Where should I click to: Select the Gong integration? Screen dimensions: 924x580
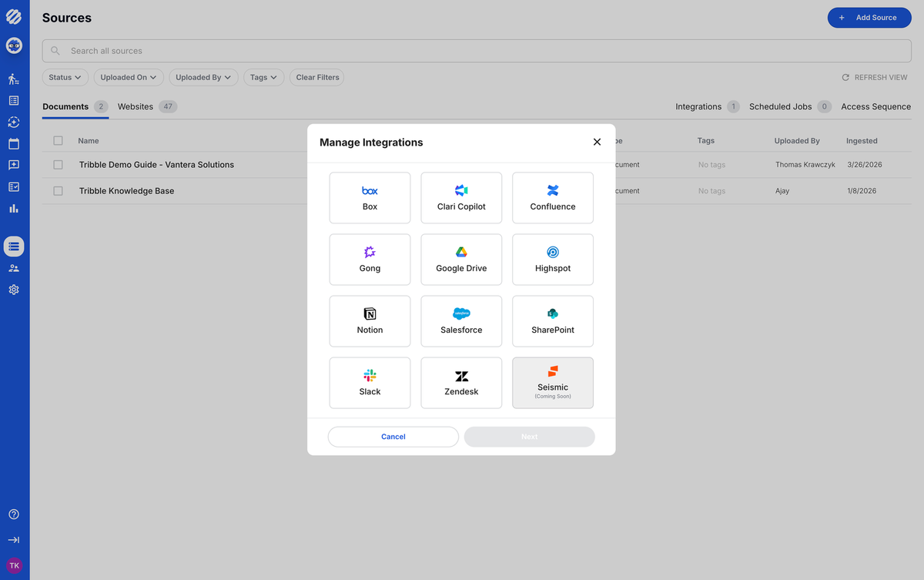coord(370,260)
